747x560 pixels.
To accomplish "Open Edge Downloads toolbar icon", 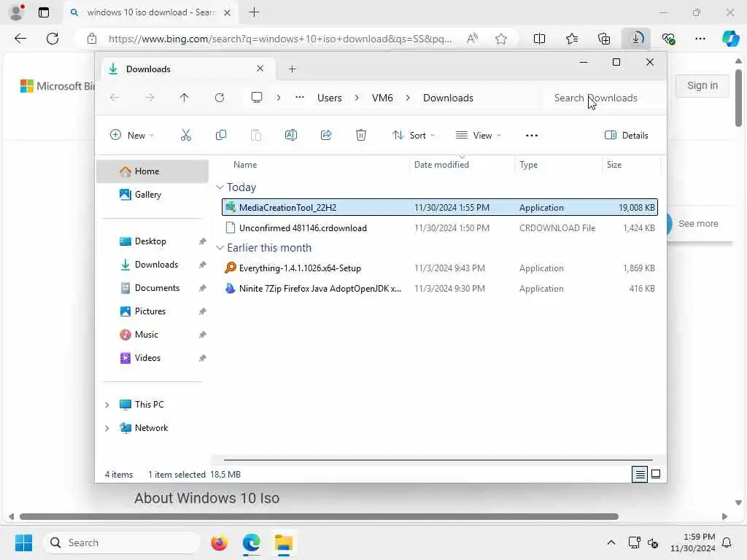I will click(636, 39).
